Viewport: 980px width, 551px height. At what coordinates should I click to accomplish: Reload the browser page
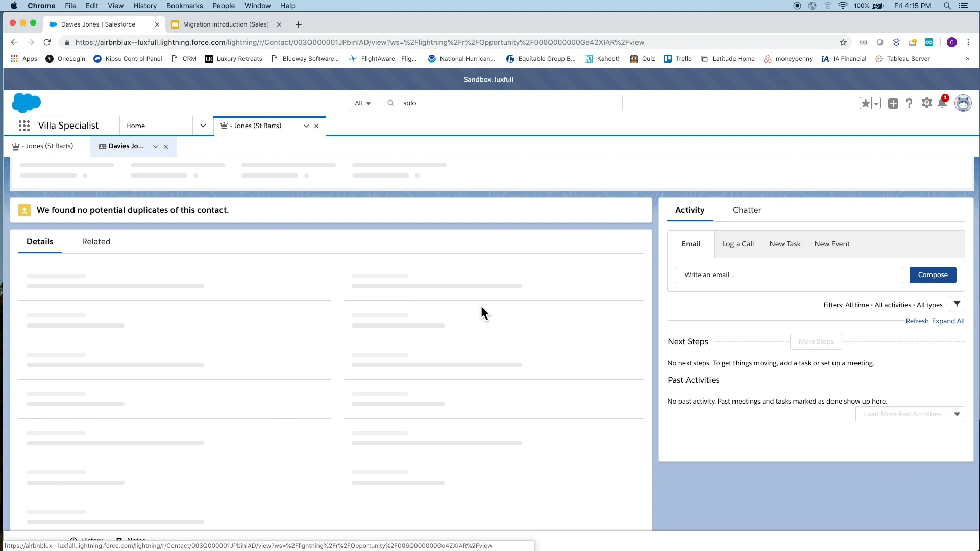[47, 42]
